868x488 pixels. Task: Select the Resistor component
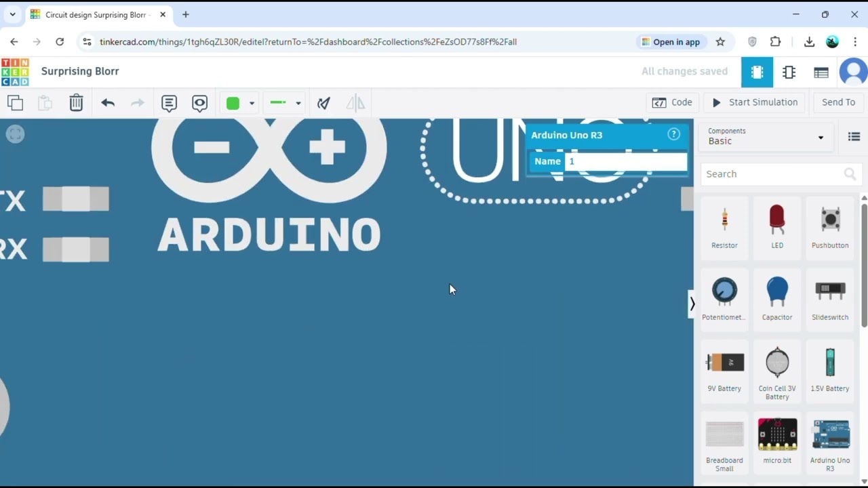coord(724,228)
